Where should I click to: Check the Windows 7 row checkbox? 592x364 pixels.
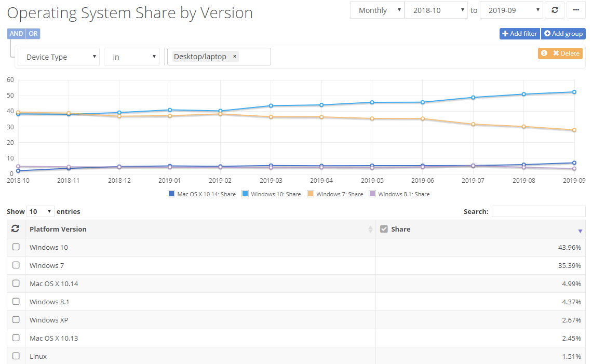(x=16, y=265)
